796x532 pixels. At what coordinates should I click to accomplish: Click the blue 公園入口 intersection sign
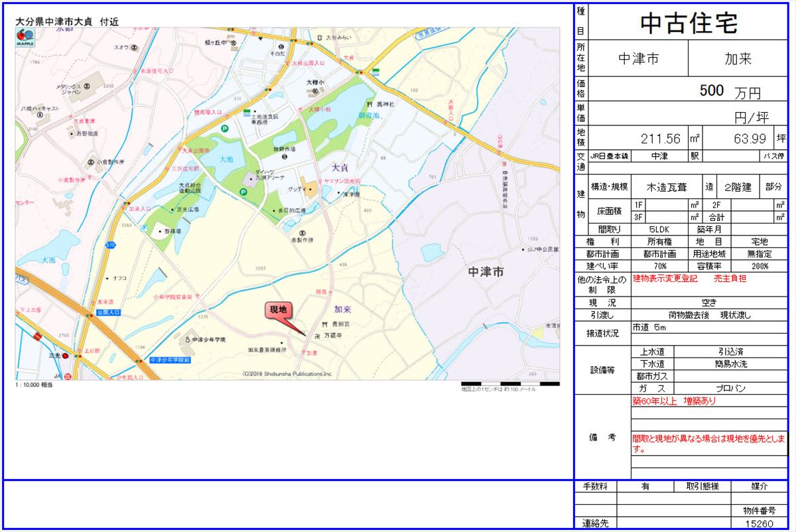[109, 312]
